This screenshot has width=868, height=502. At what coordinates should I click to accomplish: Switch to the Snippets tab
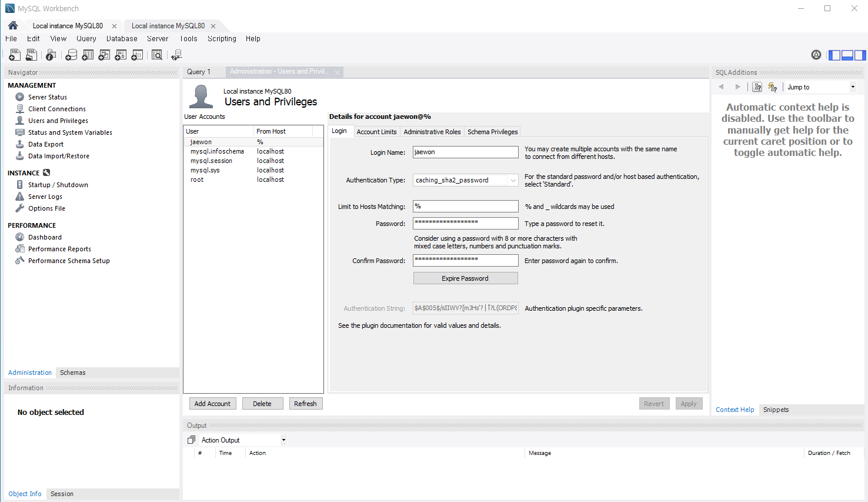[x=776, y=410]
